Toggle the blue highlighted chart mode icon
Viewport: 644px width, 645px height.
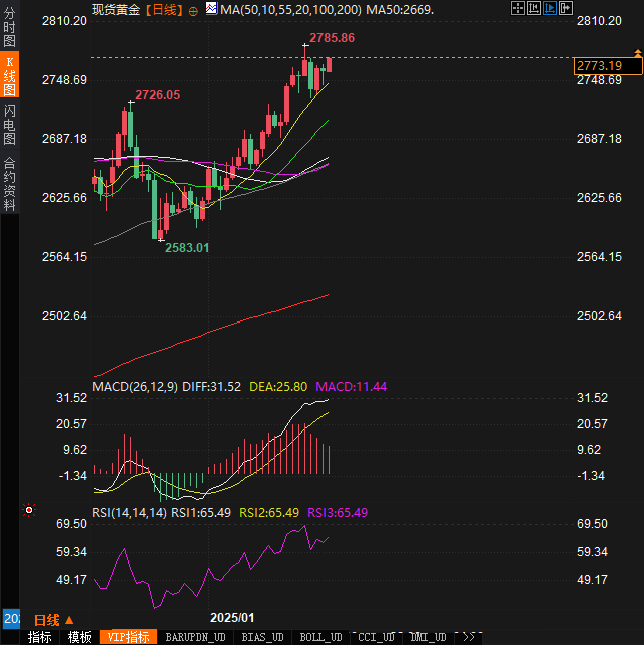(x=549, y=8)
